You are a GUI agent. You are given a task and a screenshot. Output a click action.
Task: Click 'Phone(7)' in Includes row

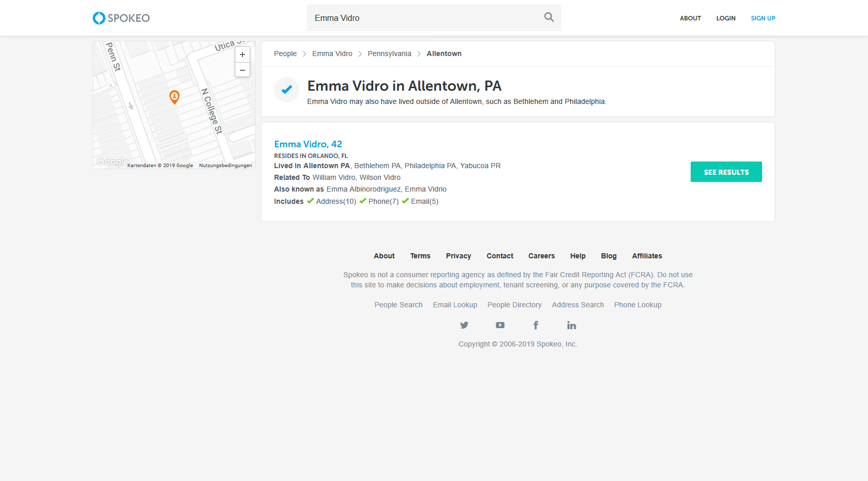pos(384,201)
